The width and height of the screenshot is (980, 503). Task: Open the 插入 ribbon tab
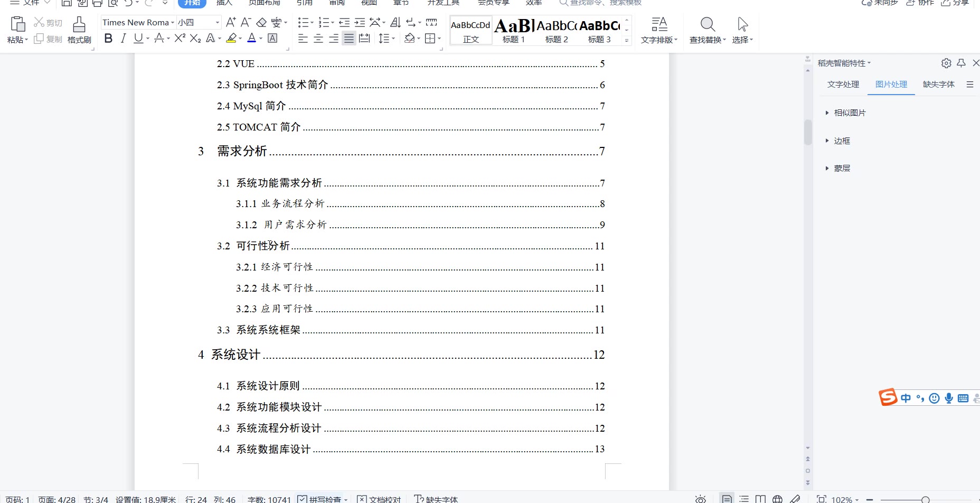[224, 3]
